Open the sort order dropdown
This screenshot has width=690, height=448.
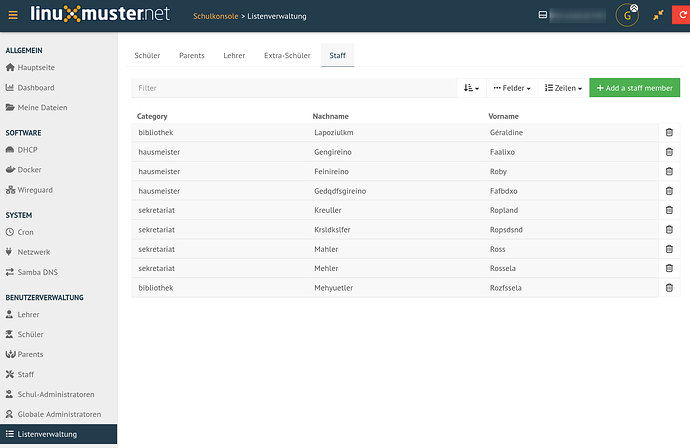point(471,88)
